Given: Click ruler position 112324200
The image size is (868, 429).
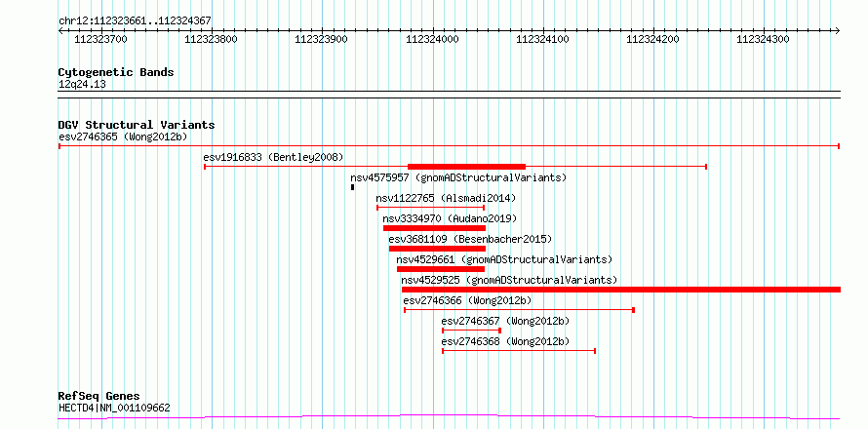Looking at the screenshot, I should 653,39.
